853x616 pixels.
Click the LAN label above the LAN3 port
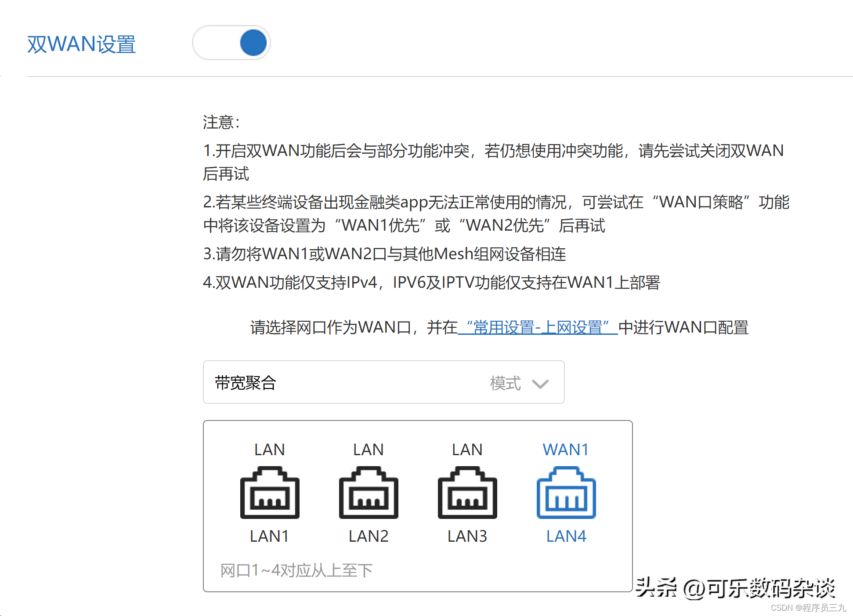(467, 449)
